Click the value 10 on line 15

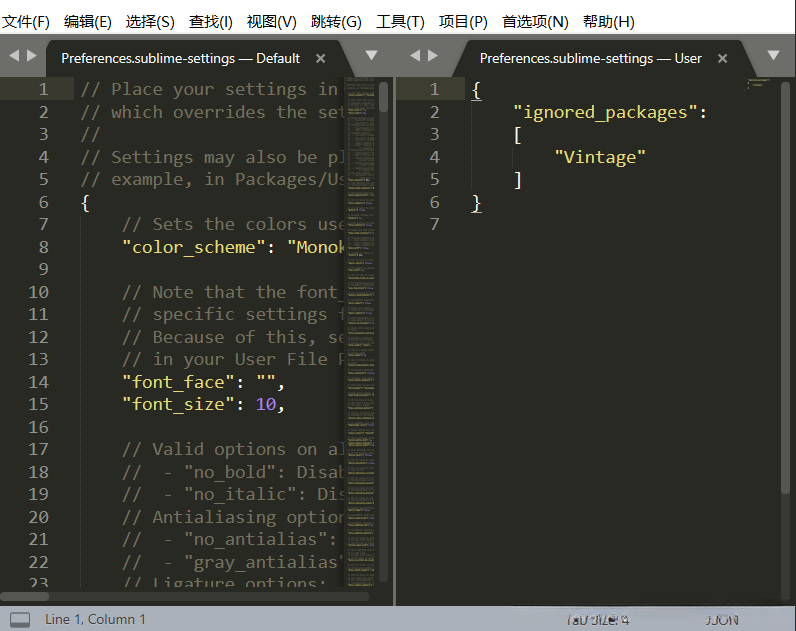(266, 404)
